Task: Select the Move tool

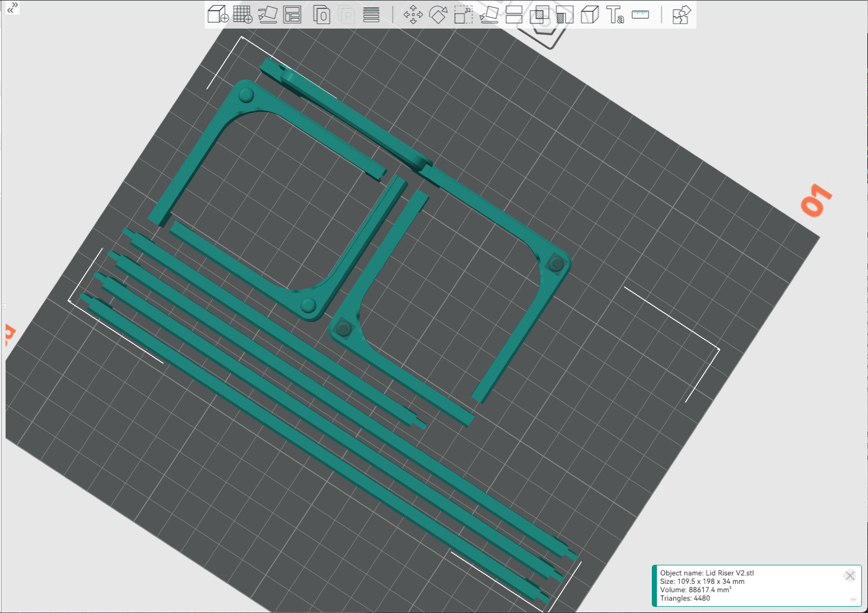Action: 414,15
